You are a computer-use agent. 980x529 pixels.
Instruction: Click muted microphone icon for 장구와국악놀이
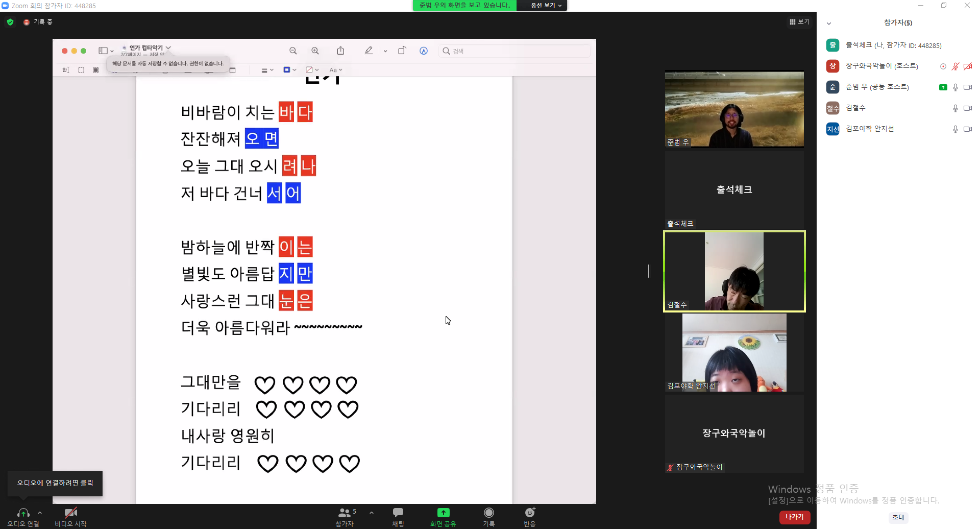pyautogui.click(x=955, y=66)
